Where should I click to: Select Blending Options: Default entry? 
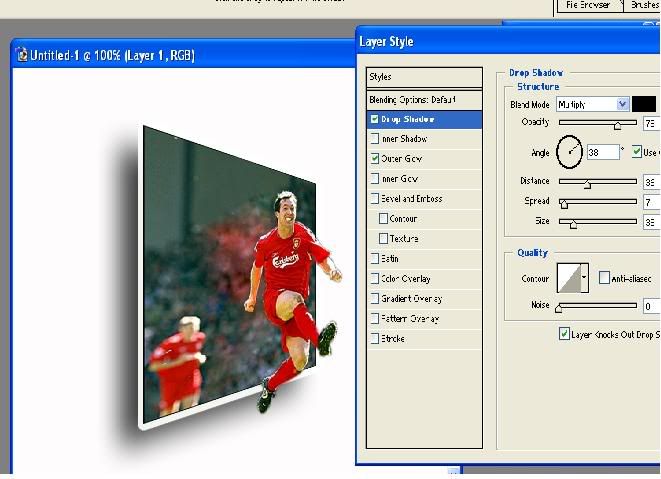click(424, 100)
